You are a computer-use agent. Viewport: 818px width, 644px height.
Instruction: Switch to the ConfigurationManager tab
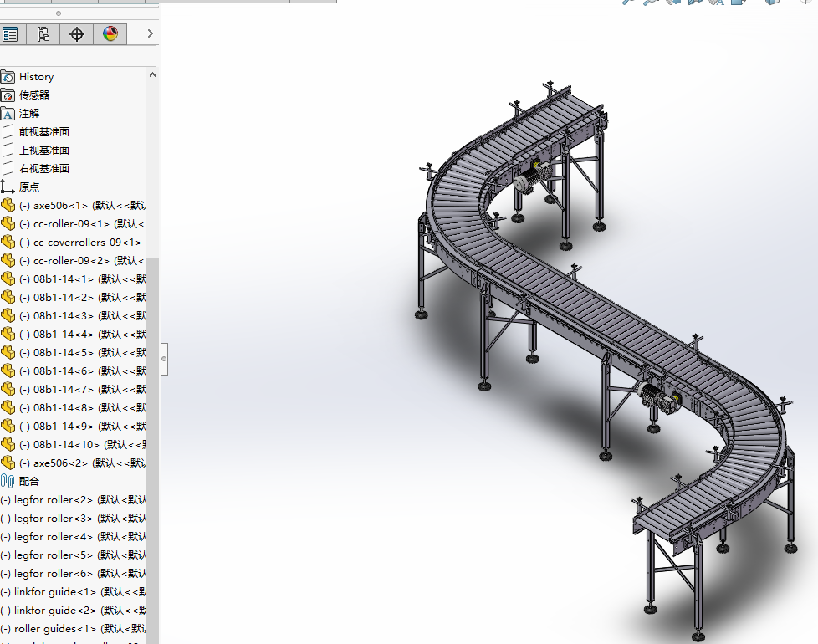pyautogui.click(x=43, y=34)
